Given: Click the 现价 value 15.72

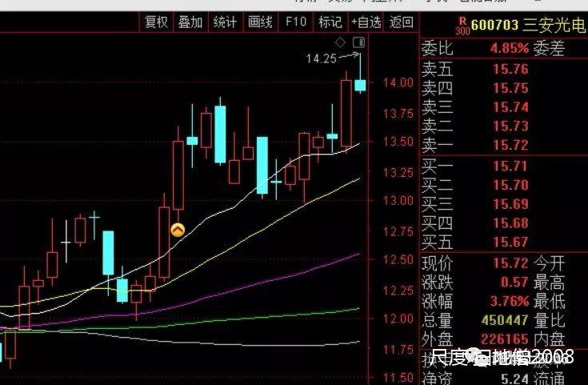Looking at the screenshot, I should click(510, 263).
